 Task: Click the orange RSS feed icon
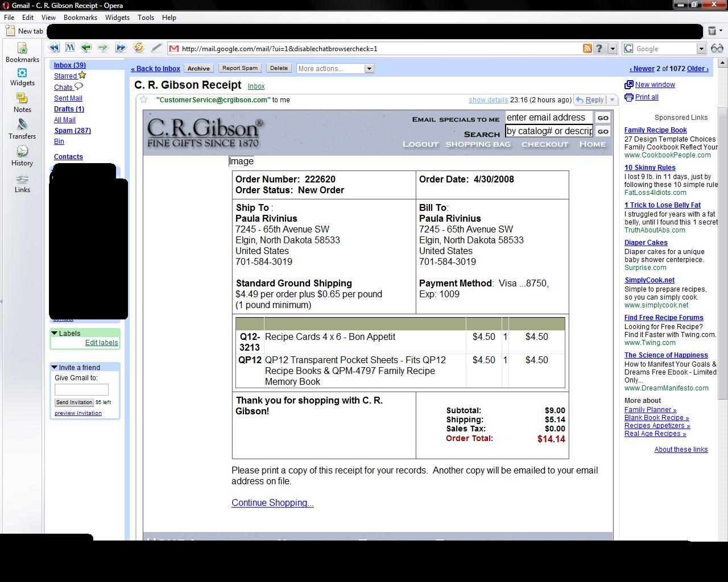pyautogui.click(x=588, y=48)
